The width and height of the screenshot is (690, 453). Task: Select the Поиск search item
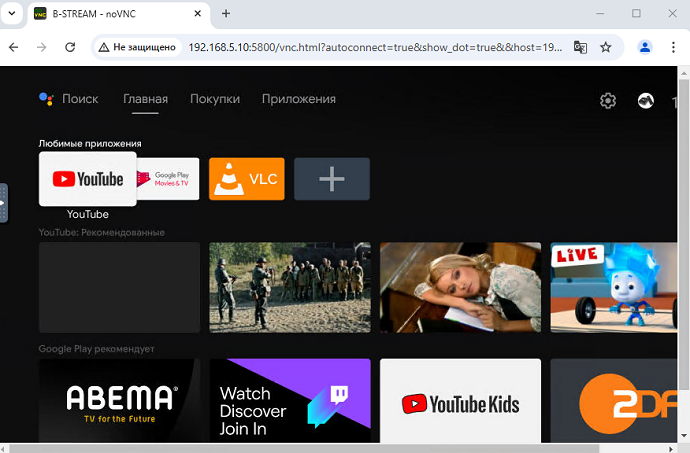[80, 99]
